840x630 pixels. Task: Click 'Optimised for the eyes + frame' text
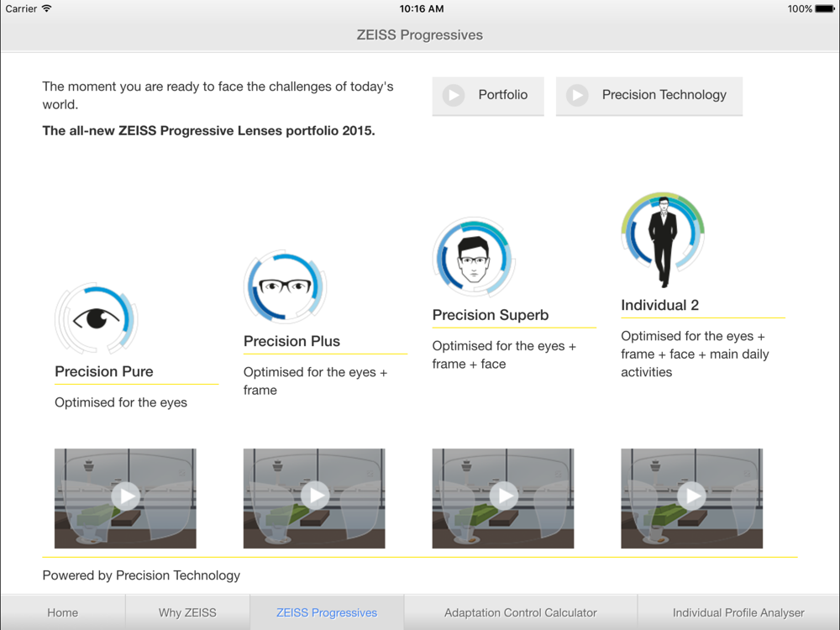[x=315, y=381]
